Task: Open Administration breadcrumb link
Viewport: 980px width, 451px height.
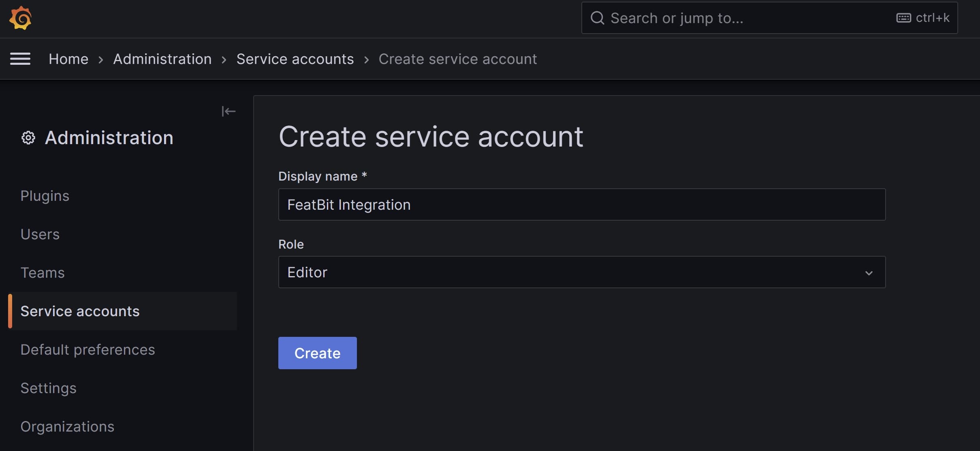Action: click(162, 59)
